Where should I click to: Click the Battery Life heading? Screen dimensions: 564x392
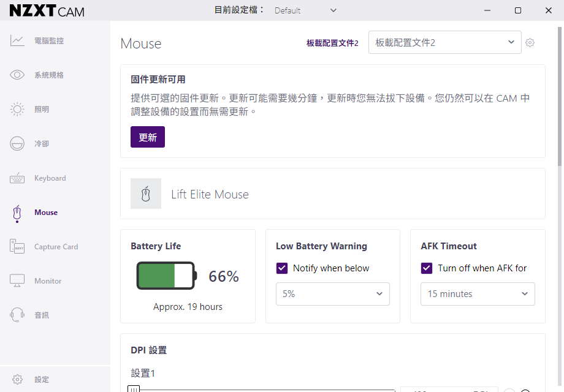pos(156,246)
